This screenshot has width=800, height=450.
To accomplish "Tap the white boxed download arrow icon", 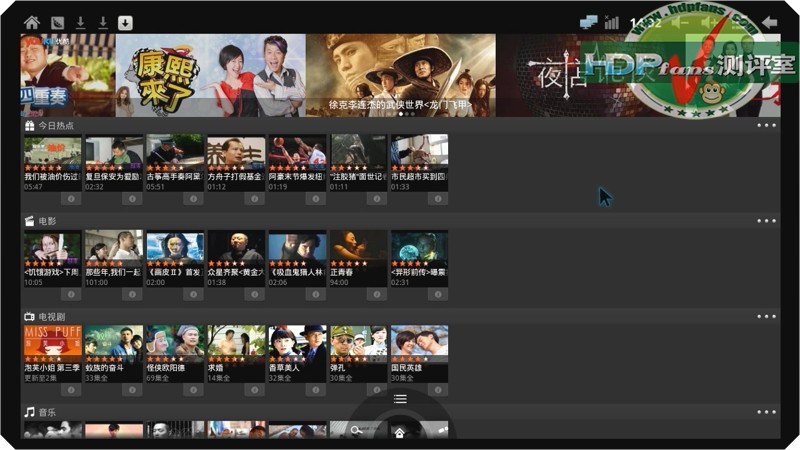I will [x=125, y=22].
